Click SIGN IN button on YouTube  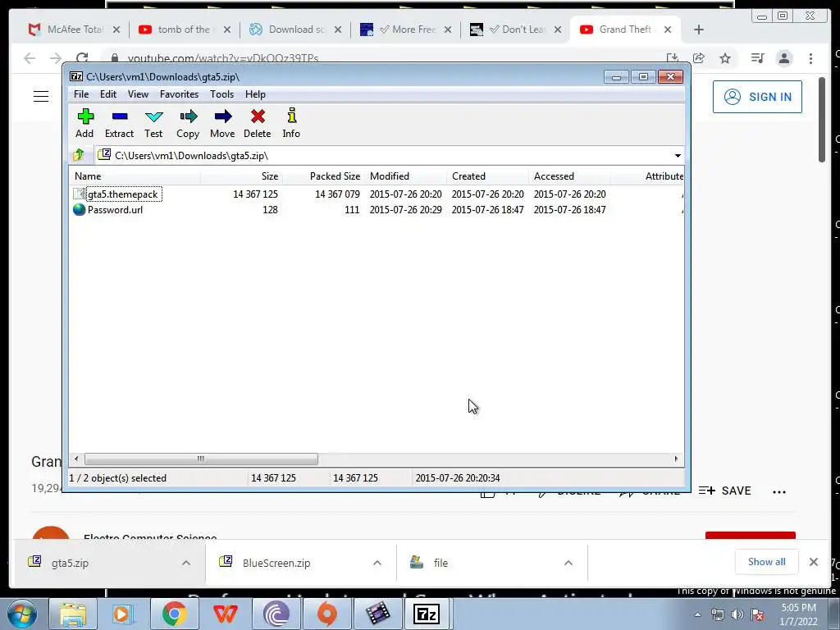tap(757, 97)
